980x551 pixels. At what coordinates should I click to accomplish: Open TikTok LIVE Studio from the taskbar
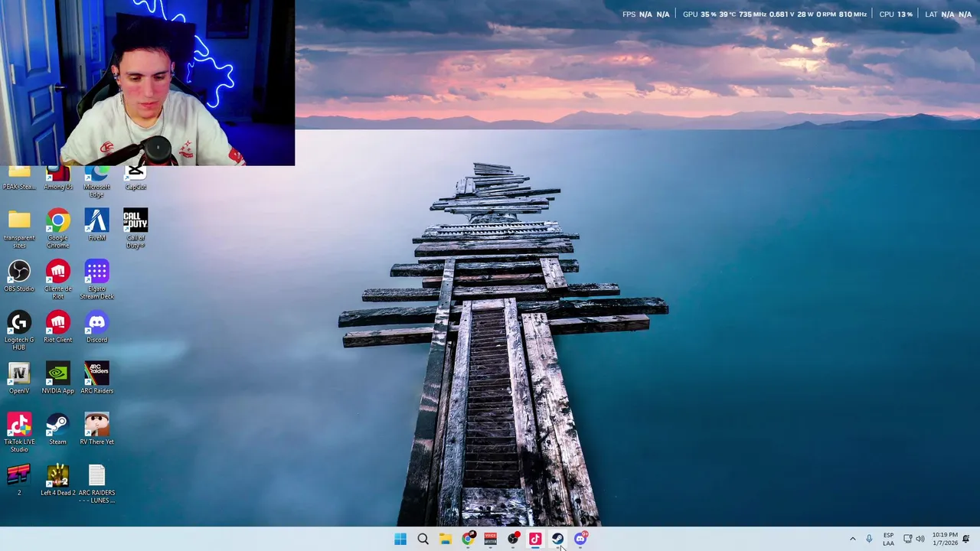(535, 539)
